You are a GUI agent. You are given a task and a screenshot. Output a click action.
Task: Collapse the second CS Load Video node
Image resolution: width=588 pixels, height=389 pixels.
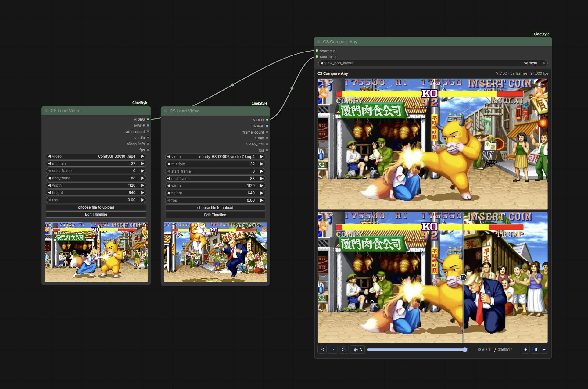pyautogui.click(x=165, y=111)
